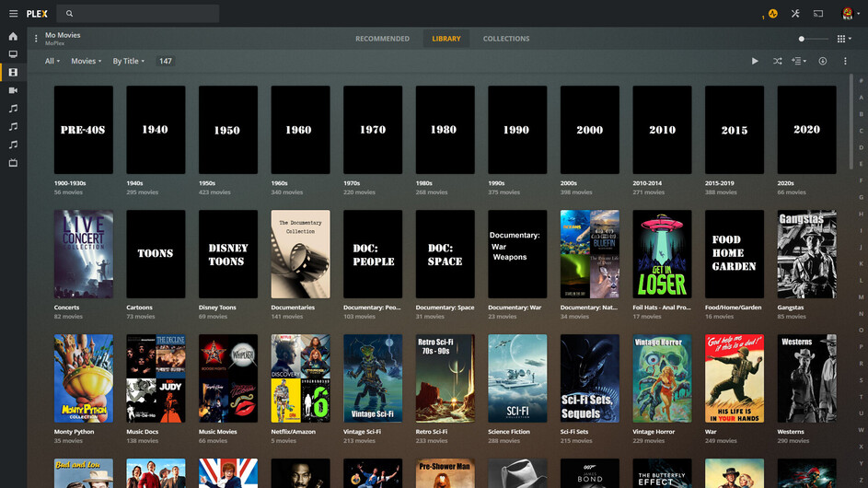868x488 pixels.
Task: Open the Monty Python collection poster
Action: pos(84,378)
